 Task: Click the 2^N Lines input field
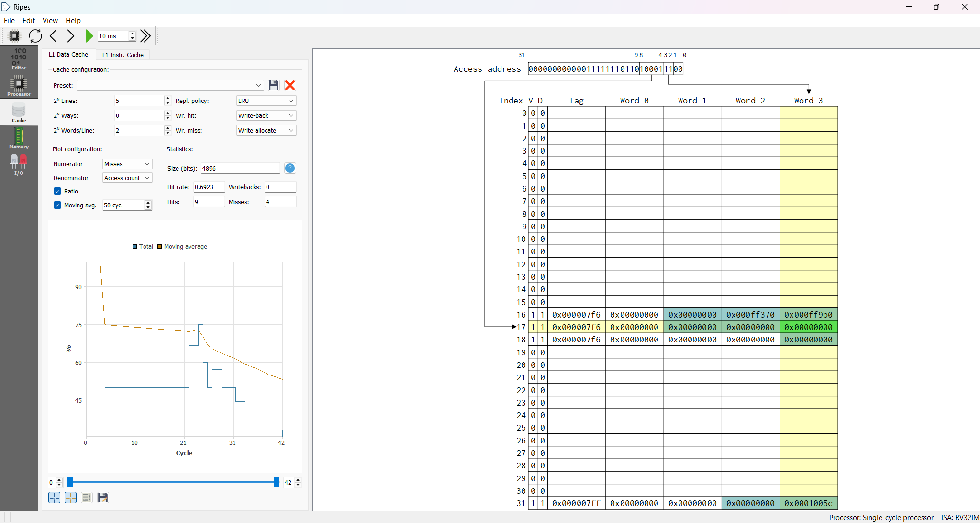click(x=139, y=101)
